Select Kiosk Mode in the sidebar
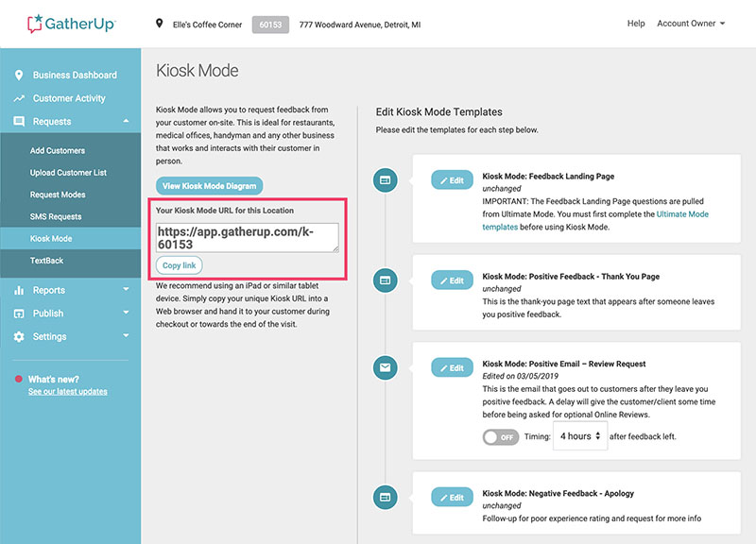 coord(70,239)
